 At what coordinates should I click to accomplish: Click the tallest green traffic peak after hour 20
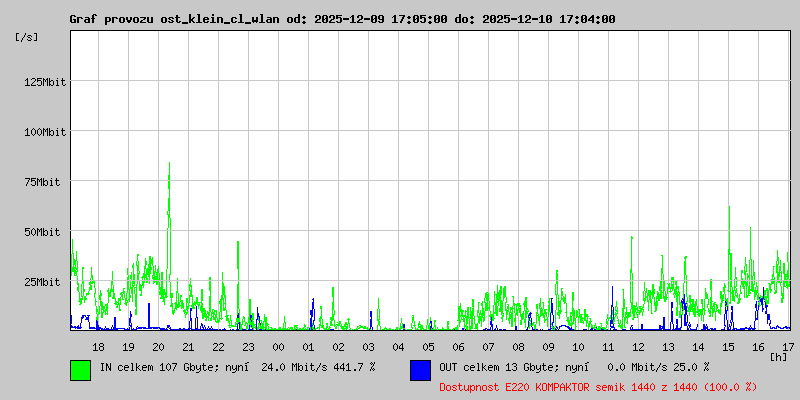click(169, 166)
